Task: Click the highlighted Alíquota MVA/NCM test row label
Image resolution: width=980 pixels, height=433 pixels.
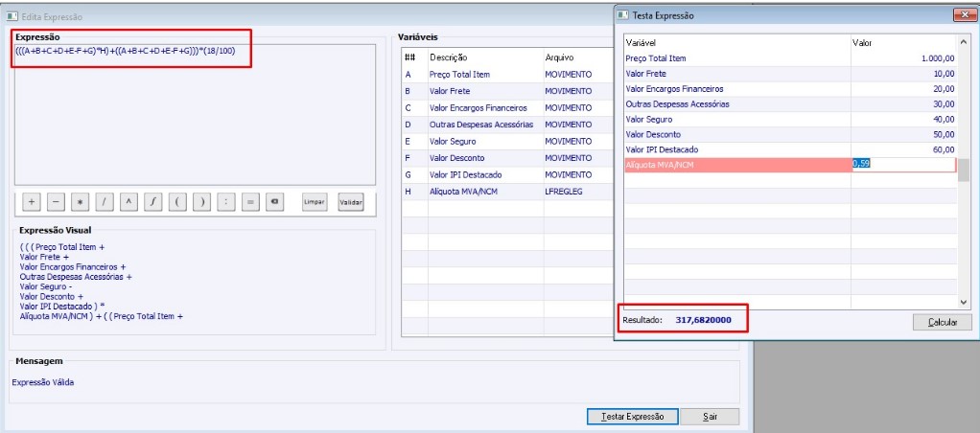Action: (x=659, y=165)
